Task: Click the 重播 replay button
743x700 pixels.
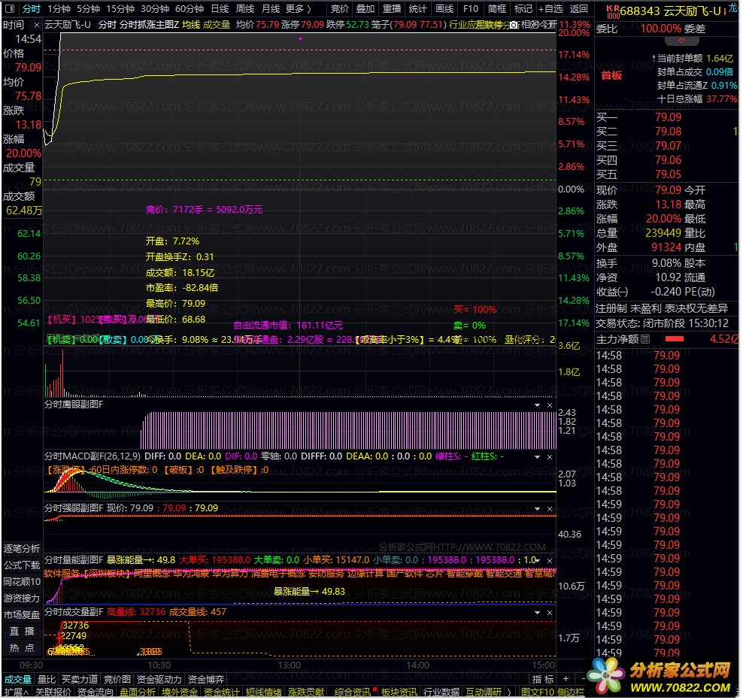Action: pos(393,8)
